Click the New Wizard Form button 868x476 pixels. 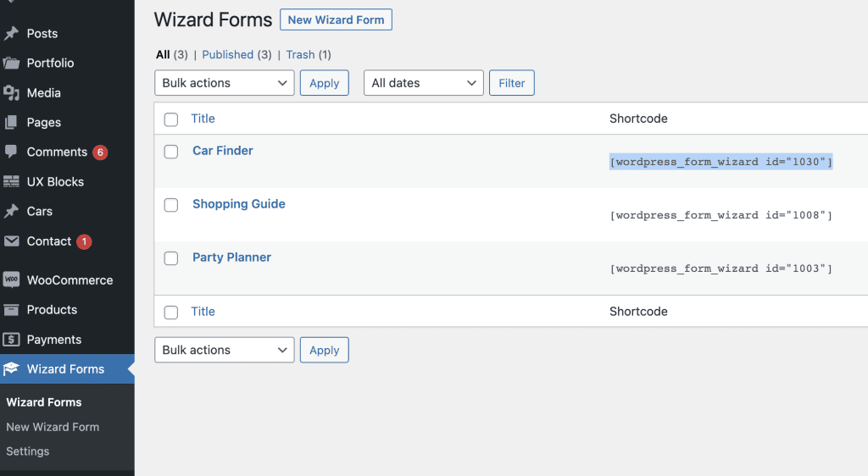[336, 19]
